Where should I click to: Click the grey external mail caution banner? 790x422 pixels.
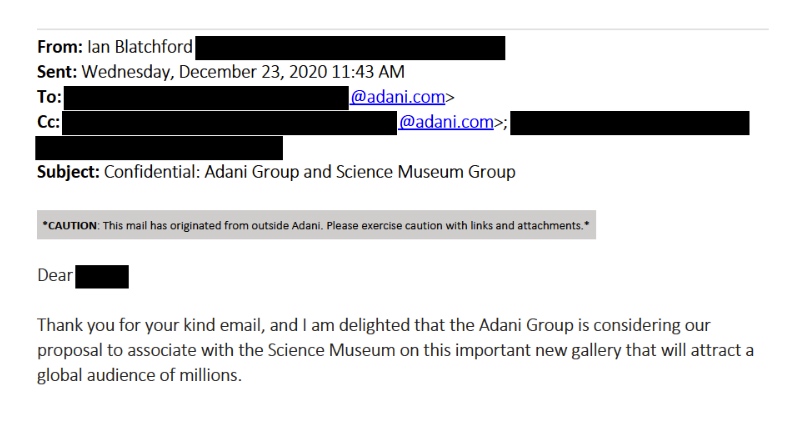coord(316,225)
